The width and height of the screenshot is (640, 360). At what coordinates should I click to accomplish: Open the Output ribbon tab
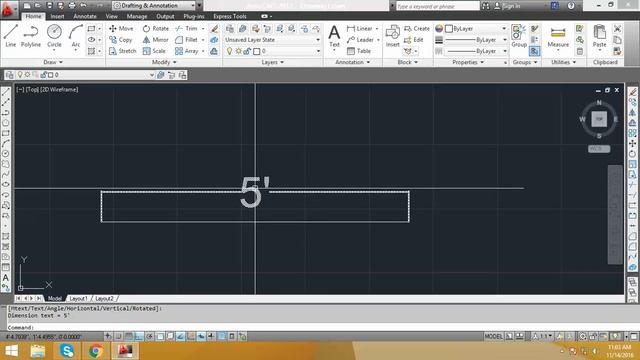click(165, 16)
